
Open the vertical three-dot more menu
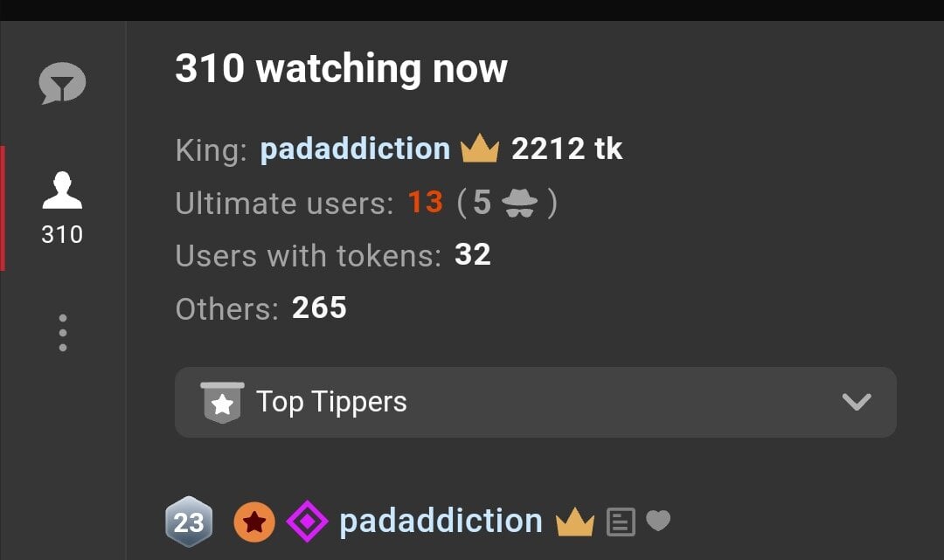coord(62,333)
